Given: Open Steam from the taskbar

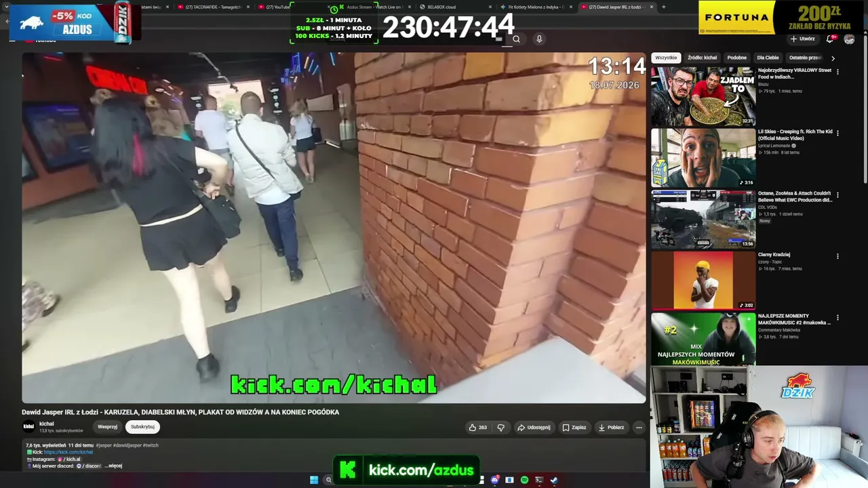Looking at the screenshot, I should [553, 480].
